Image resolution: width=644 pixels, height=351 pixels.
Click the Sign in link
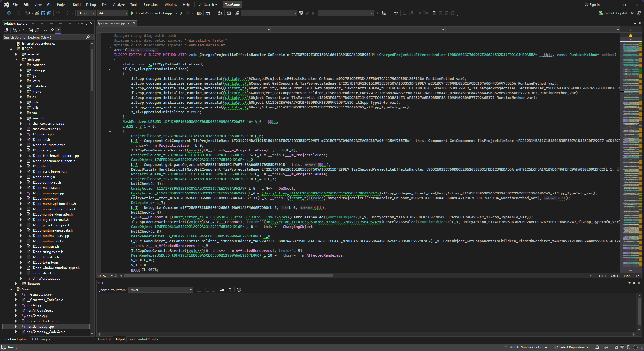pyautogui.click(x=592, y=5)
